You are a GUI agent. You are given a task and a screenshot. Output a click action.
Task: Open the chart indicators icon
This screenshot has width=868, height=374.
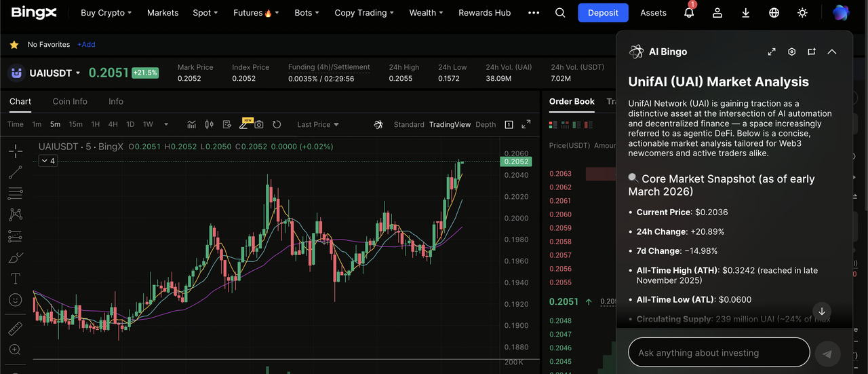pos(192,124)
